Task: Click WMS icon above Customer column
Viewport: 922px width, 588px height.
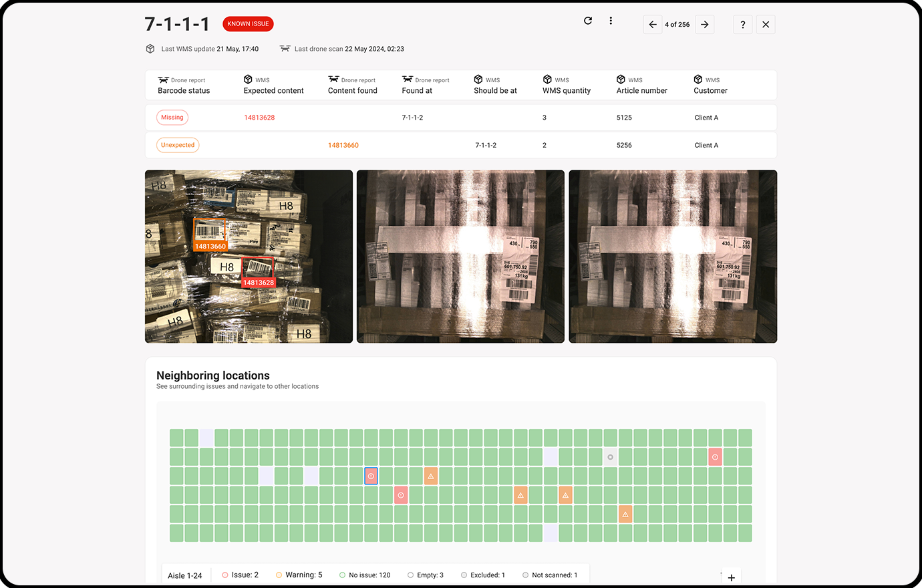Action: click(698, 80)
